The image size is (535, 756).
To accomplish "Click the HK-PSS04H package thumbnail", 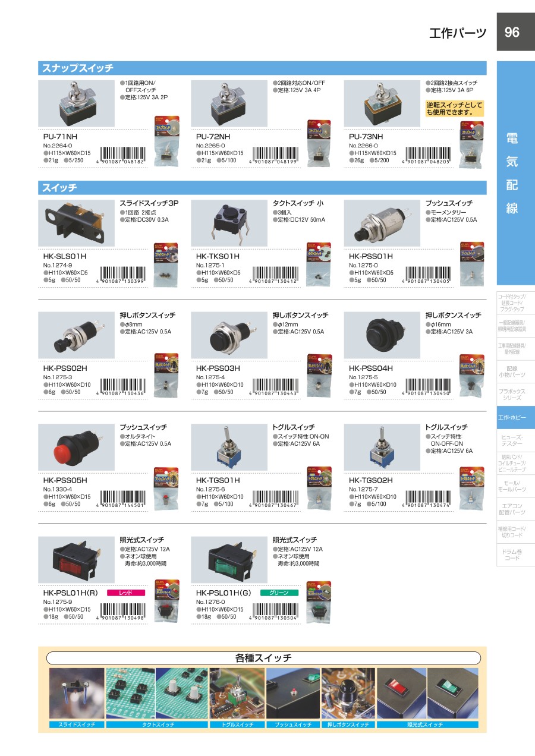I will pos(471,375).
